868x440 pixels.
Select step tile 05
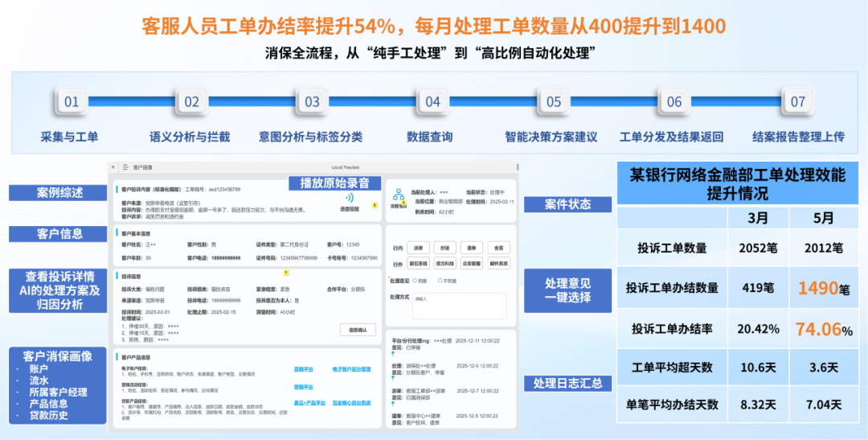pyautogui.click(x=554, y=102)
